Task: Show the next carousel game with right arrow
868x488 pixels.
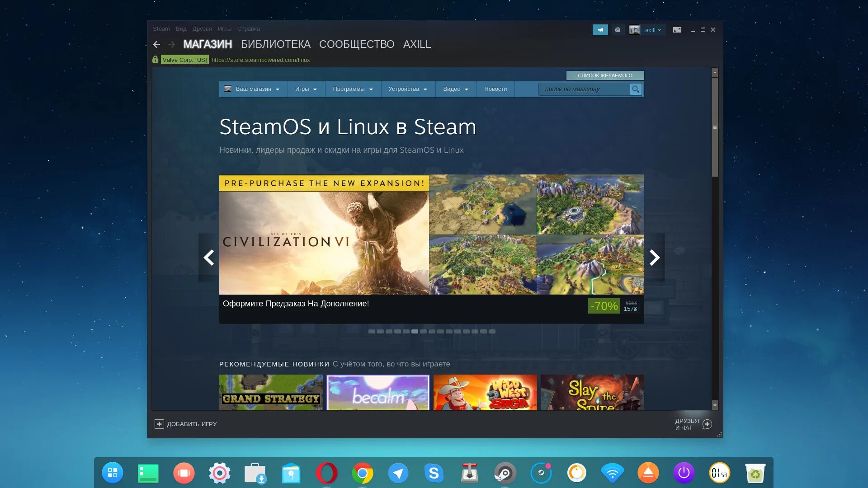Action: pyautogui.click(x=654, y=258)
